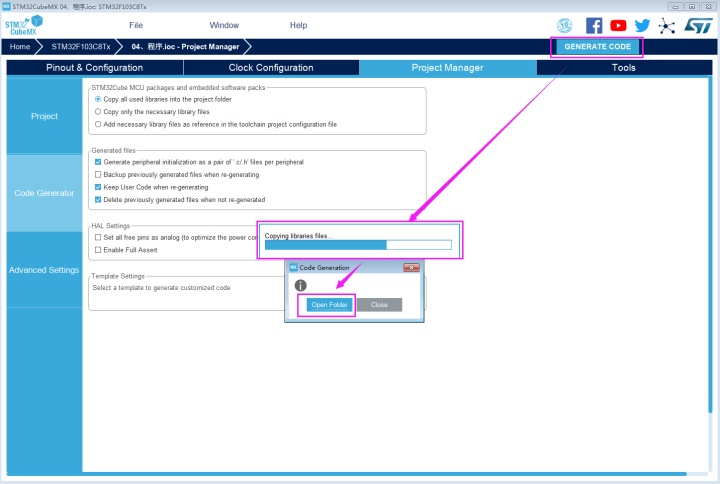Image resolution: width=720 pixels, height=484 pixels.
Task: Select Copy only the necessary library files
Action: click(x=98, y=112)
